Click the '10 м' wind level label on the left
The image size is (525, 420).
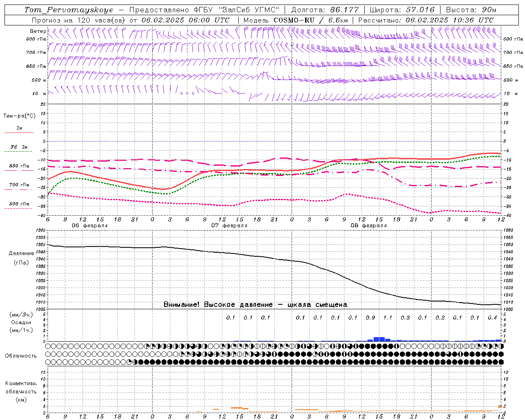(39, 94)
